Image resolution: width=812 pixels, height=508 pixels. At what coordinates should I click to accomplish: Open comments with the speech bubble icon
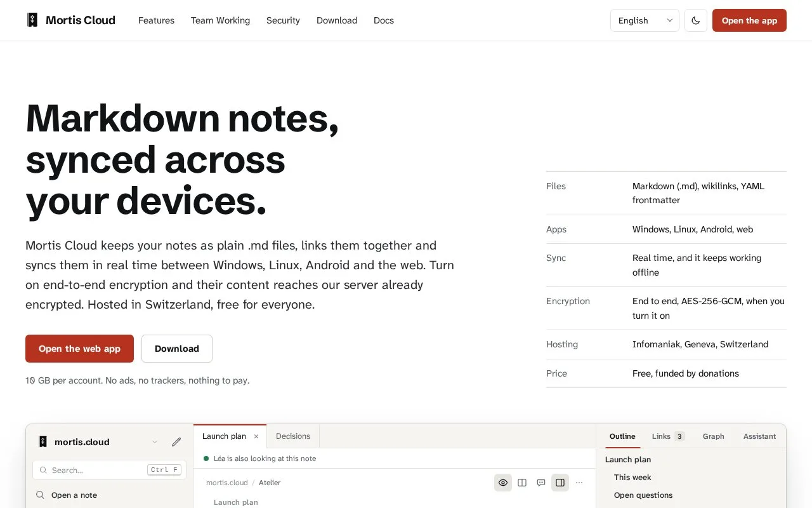click(541, 483)
